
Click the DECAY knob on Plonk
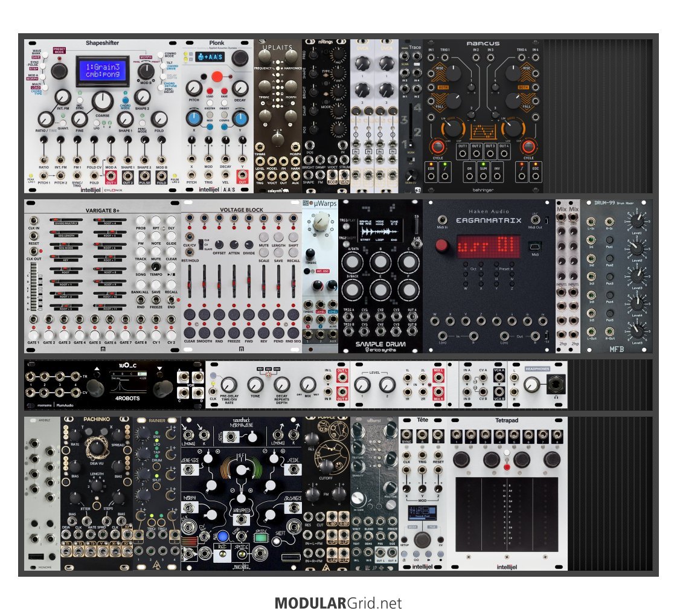click(x=240, y=88)
